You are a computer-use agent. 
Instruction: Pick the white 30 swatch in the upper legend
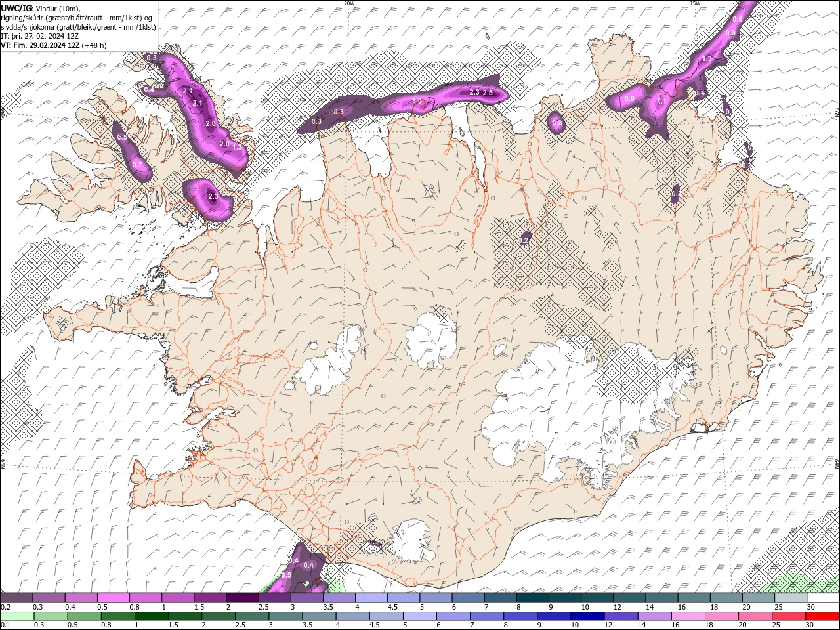[823, 598]
